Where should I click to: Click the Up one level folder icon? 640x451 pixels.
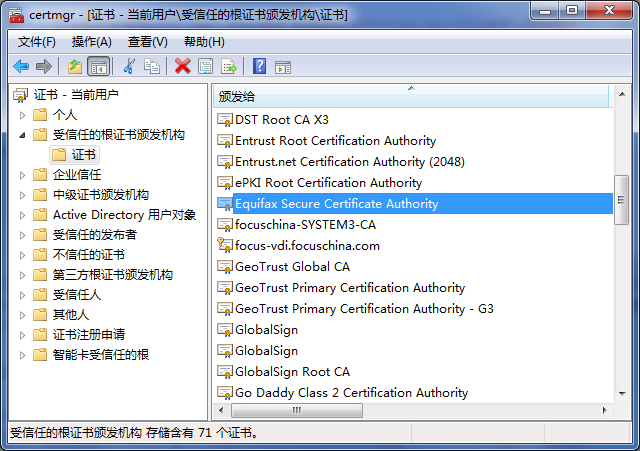click(x=75, y=66)
